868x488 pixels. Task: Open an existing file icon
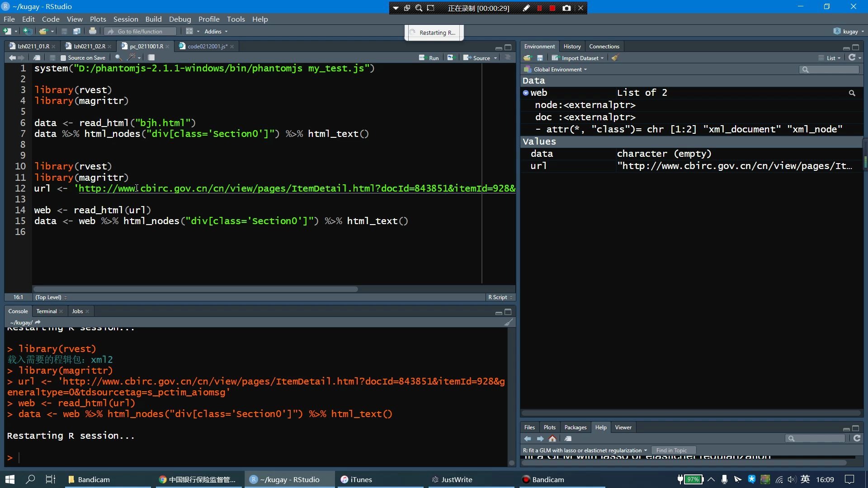click(x=43, y=31)
